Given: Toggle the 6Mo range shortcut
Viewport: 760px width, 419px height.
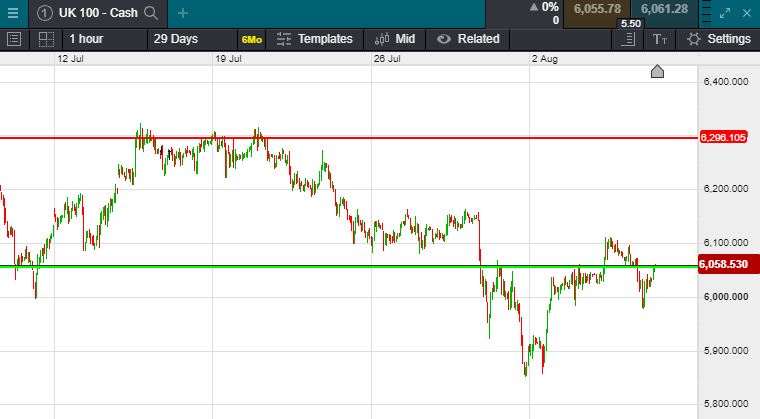Looking at the screenshot, I should pos(251,39).
